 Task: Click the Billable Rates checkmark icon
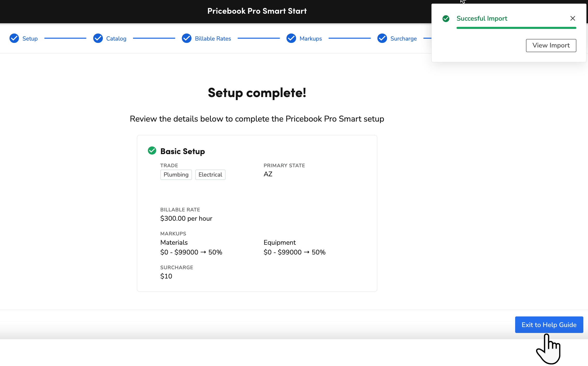tap(187, 38)
